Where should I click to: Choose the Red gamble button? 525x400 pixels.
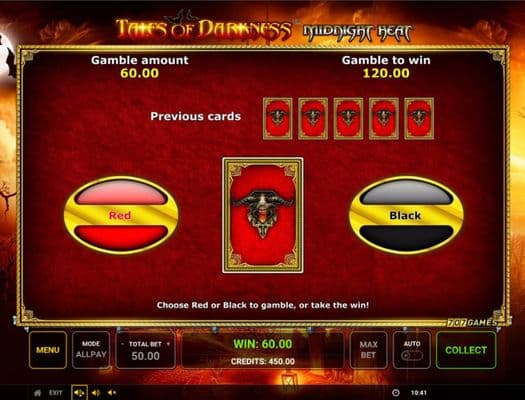[x=121, y=215]
